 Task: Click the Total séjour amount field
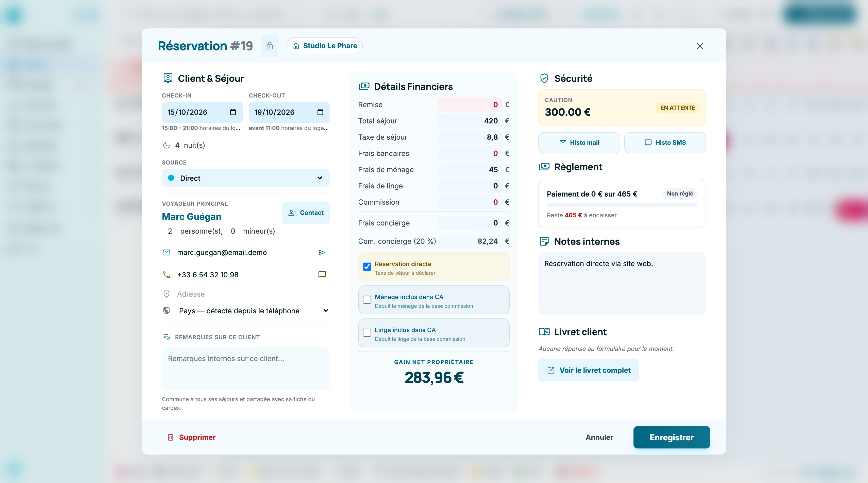point(470,121)
